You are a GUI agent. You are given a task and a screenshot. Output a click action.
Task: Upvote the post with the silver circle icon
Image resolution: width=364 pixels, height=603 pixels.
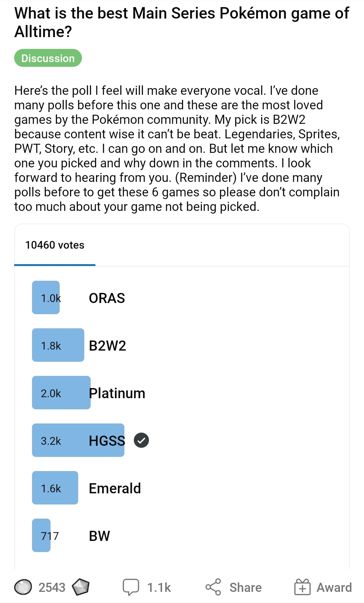pyautogui.click(x=23, y=587)
